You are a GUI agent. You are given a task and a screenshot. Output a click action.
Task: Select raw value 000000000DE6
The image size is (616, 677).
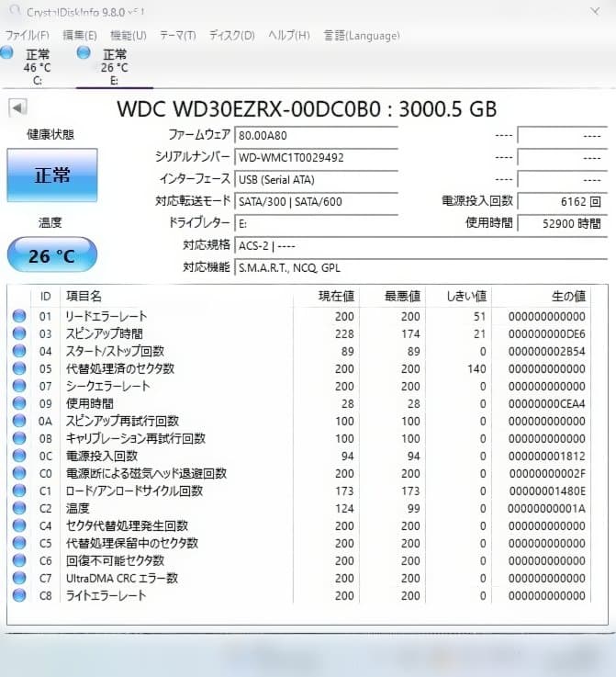click(x=546, y=333)
